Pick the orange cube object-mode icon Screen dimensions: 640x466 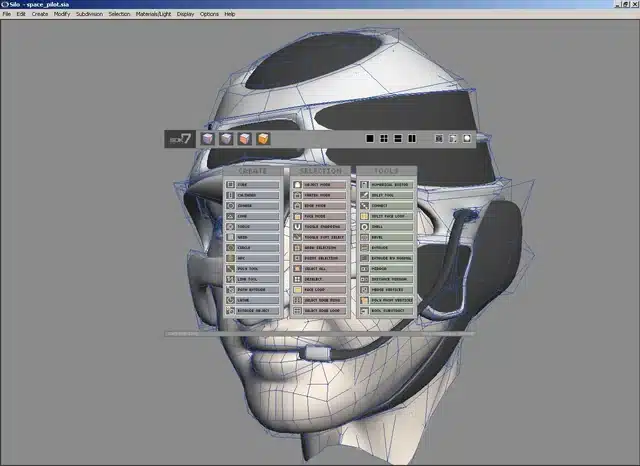point(263,139)
